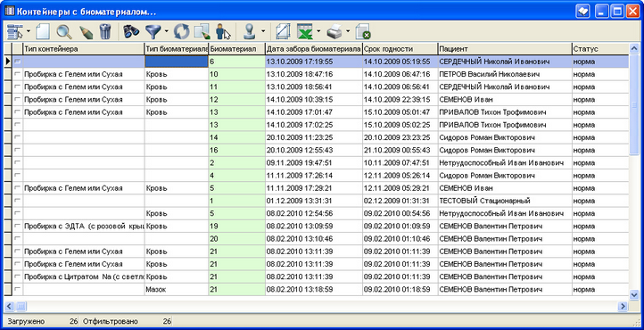Check the box in row dated 13.10.2009 18:56:41

pos(17,87)
